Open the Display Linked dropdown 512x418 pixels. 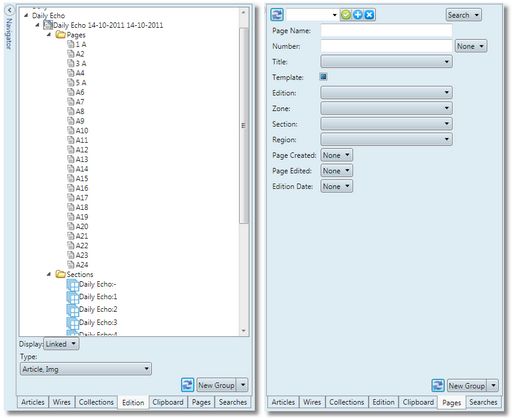(61, 344)
